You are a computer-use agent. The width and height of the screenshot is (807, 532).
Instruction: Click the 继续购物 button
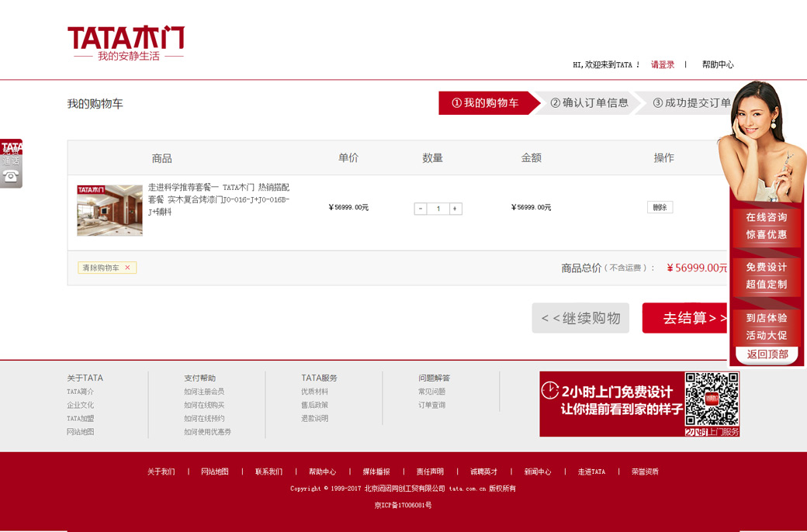click(580, 318)
